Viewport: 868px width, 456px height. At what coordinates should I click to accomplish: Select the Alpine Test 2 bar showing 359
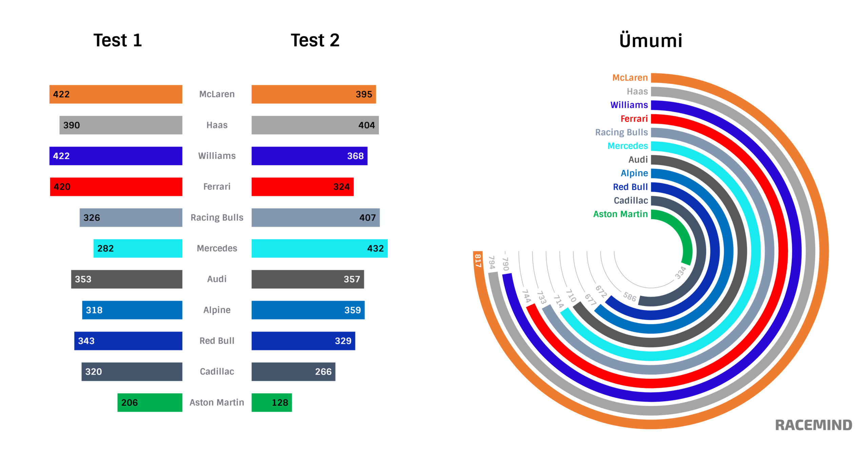point(308,310)
